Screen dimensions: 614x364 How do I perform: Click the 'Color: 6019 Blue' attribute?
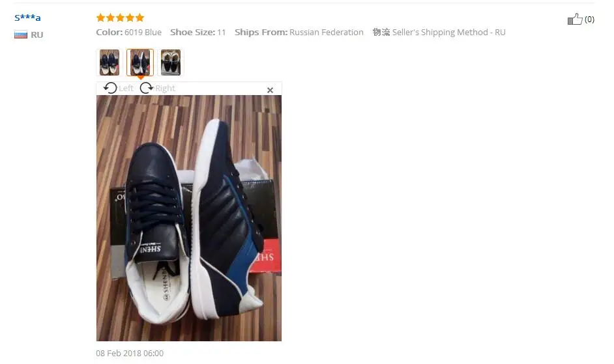coord(129,32)
